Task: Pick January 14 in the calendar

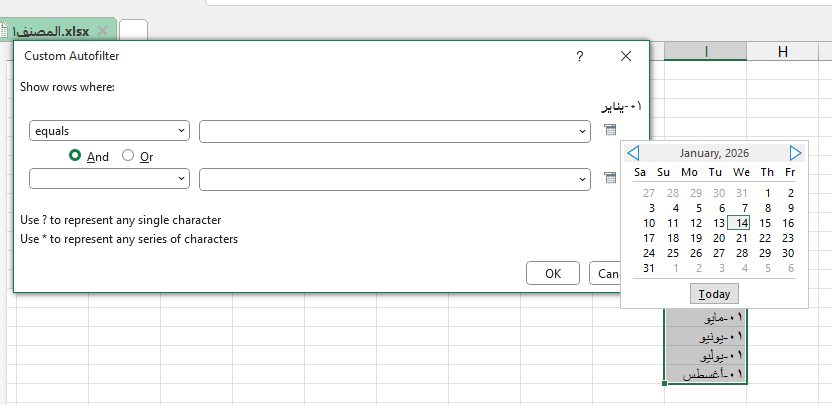Action: click(740, 223)
